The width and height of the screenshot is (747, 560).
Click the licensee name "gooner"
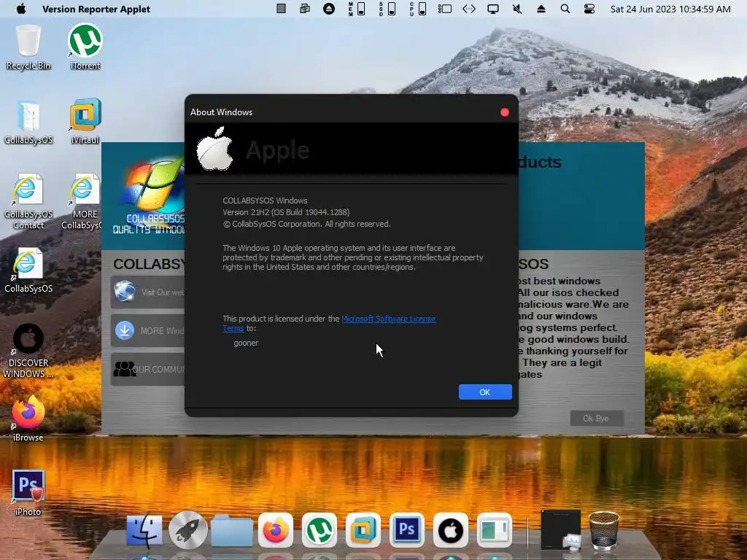tap(246, 343)
